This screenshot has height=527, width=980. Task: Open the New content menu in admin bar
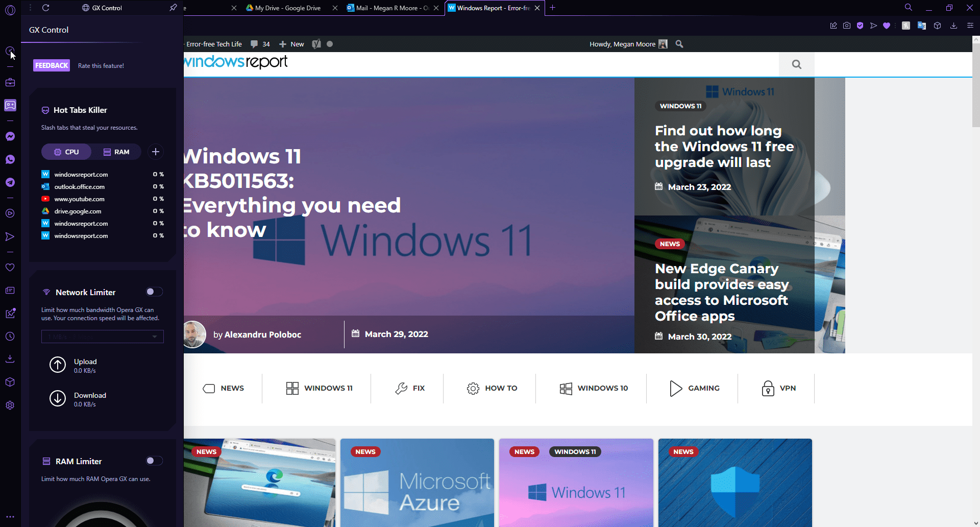click(x=291, y=44)
